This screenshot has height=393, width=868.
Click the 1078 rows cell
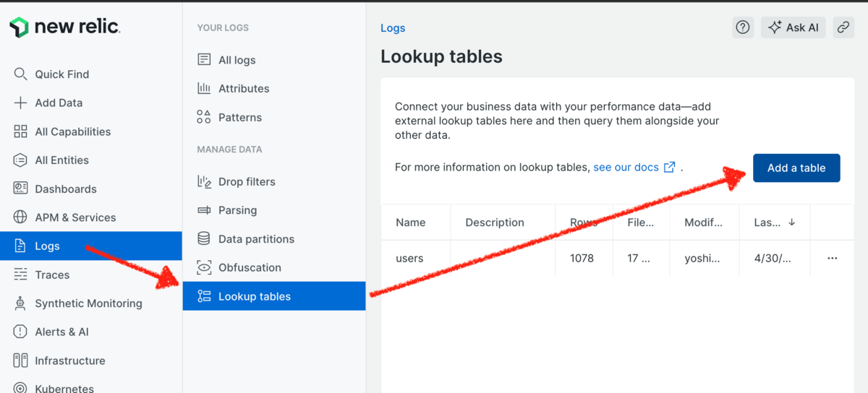pos(582,258)
